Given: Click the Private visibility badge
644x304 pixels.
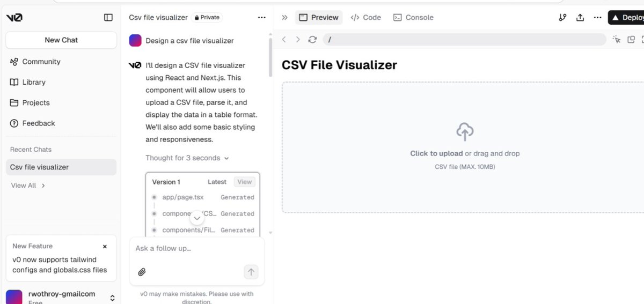Looking at the screenshot, I should pyautogui.click(x=207, y=18).
